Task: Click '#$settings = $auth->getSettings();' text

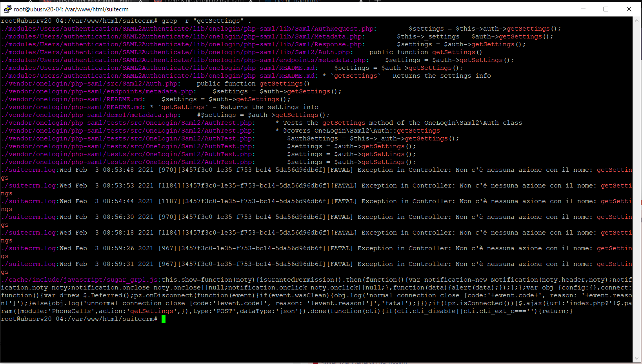Action: [x=263, y=115]
